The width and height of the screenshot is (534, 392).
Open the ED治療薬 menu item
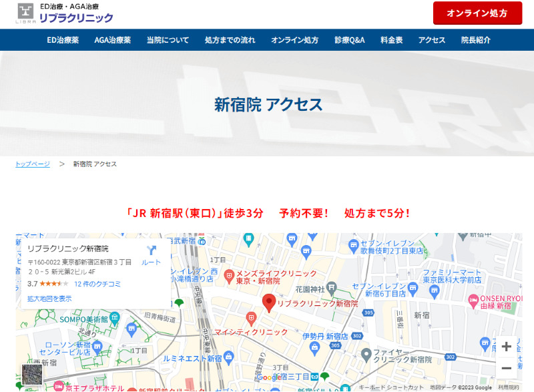pyautogui.click(x=63, y=40)
